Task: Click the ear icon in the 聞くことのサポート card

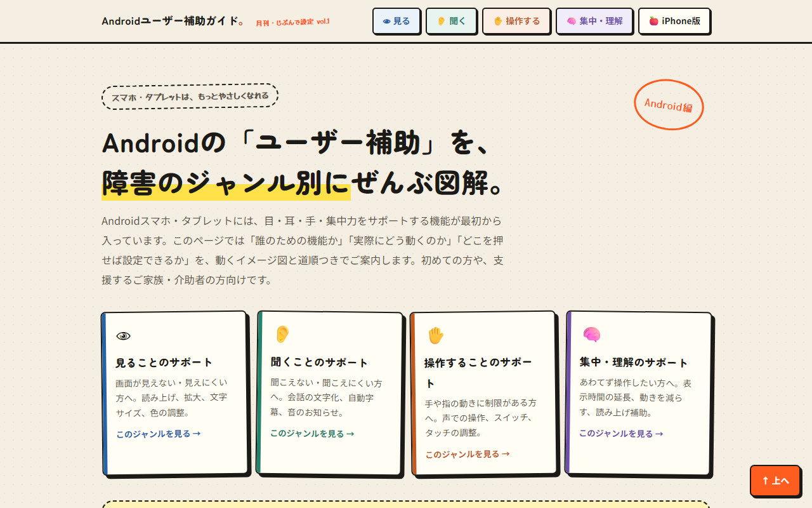Action: point(282,334)
